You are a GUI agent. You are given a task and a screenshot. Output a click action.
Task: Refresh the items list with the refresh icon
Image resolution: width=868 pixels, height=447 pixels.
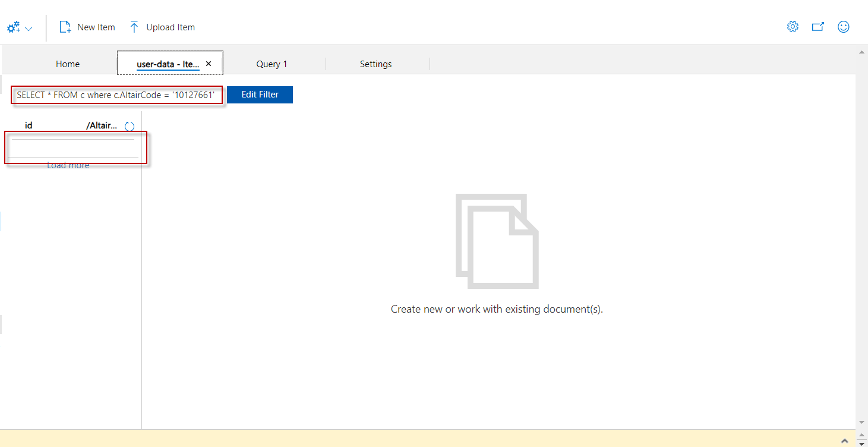tap(129, 125)
